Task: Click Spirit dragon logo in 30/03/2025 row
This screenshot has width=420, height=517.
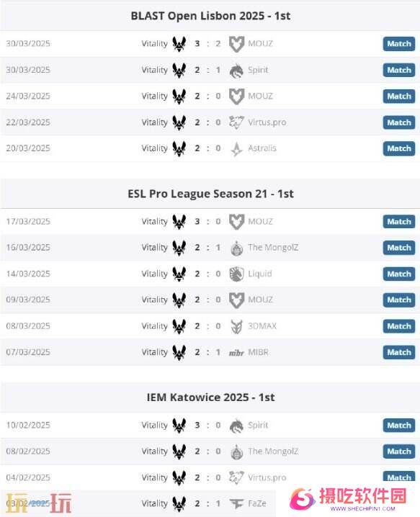Action: click(236, 71)
